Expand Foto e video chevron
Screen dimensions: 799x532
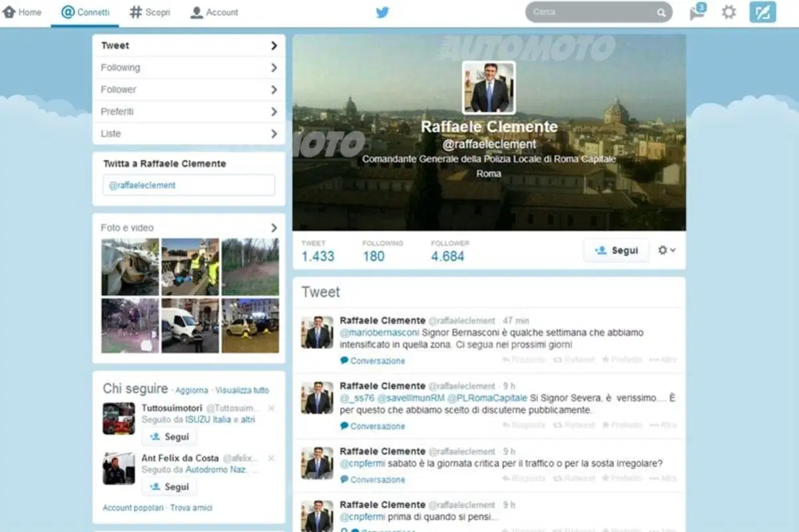[x=274, y=228]
